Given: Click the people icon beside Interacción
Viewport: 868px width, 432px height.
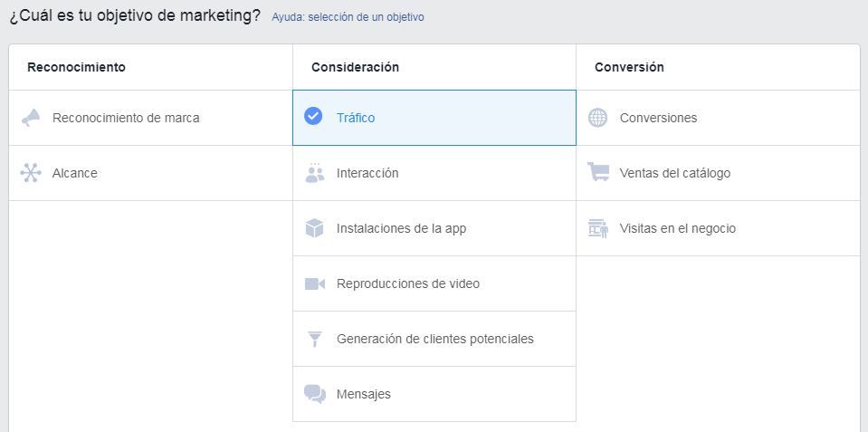Looking at the screenshot, I should point(314,173).
